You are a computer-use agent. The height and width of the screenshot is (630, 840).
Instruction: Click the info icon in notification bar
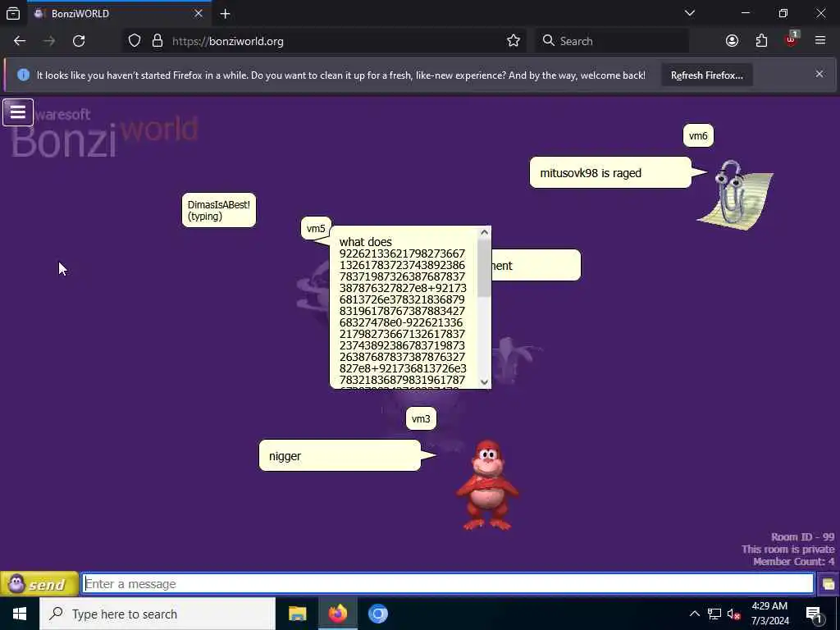[23, 75]
